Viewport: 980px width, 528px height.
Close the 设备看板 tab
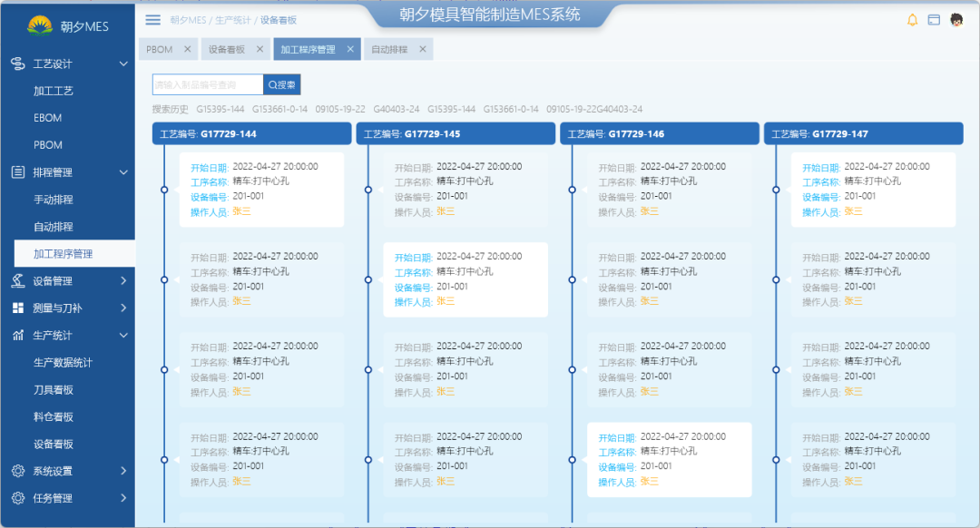pos(260,50)
